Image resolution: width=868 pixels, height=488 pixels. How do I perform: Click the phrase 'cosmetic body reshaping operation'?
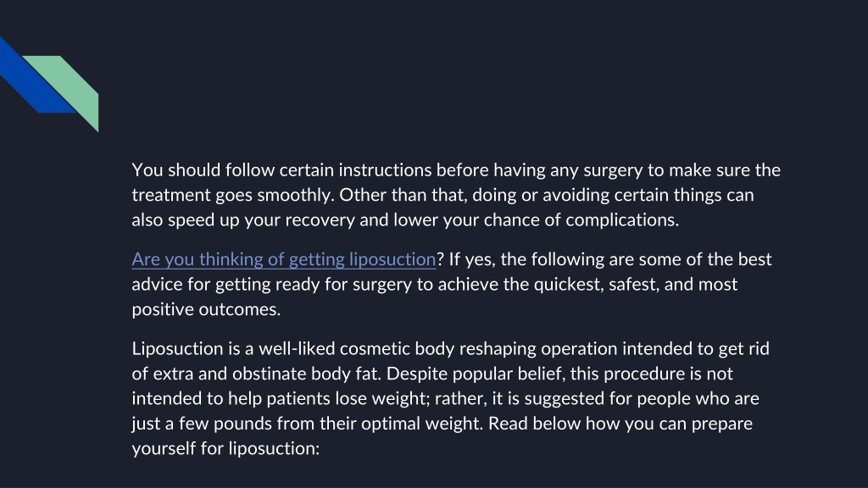coord(478,348)
